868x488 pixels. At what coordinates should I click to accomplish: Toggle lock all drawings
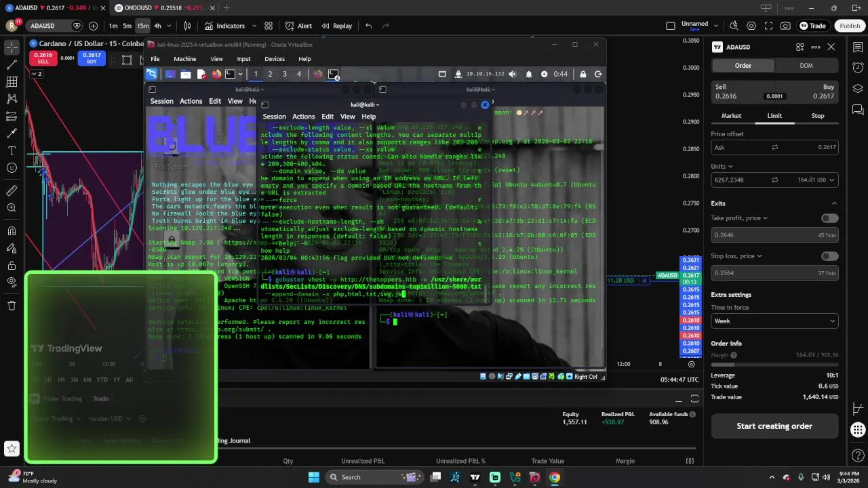(x=12, y=265)
